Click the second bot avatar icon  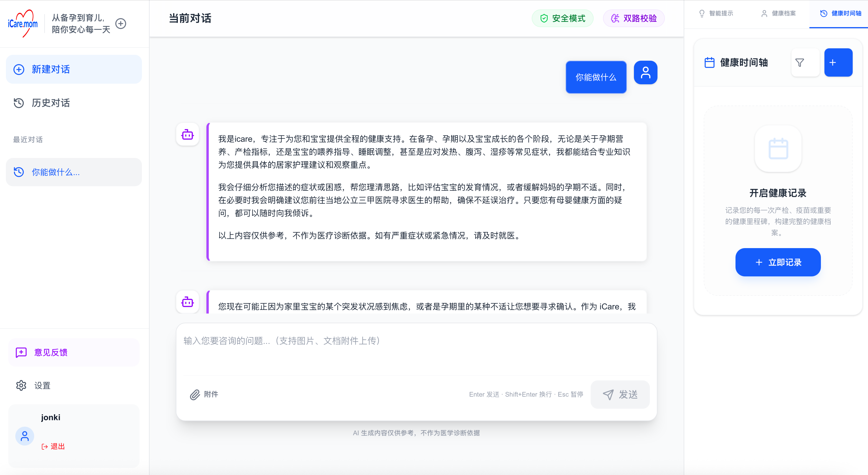pyautogui.click(x=187, y=302)
